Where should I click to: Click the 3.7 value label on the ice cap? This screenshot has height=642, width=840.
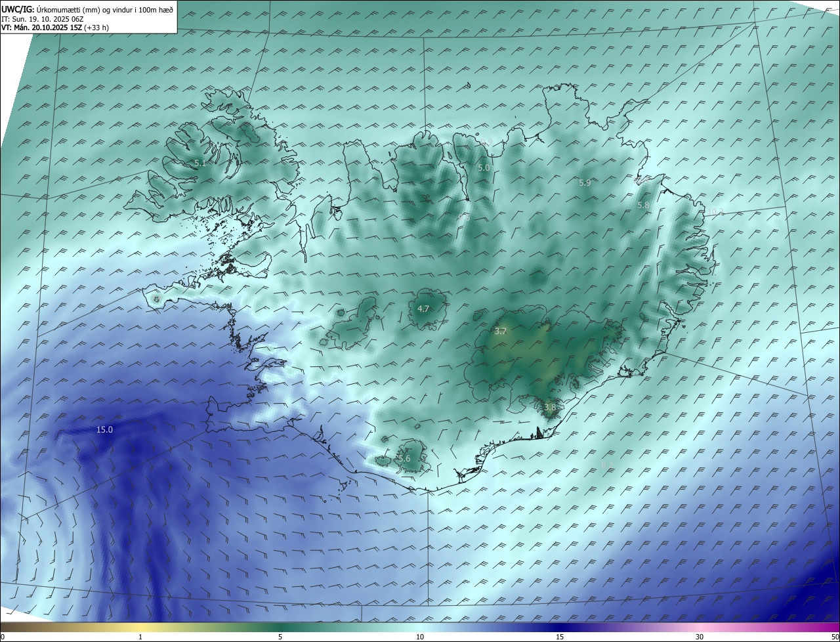[501, 332]
